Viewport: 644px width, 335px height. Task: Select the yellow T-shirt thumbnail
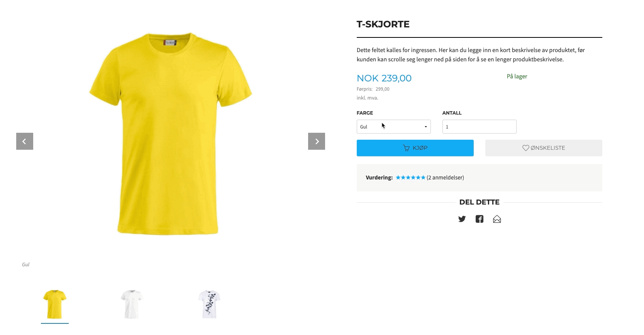(x=55, y=304)
